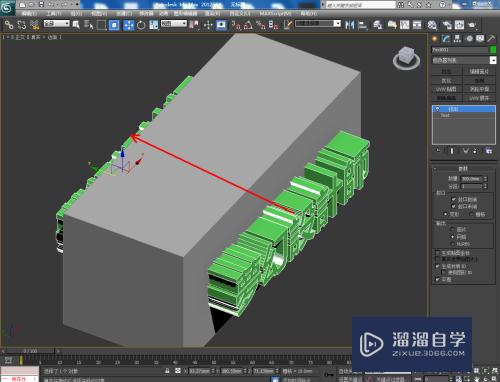Click the Bind to Space Warp tool

(34, 25)
